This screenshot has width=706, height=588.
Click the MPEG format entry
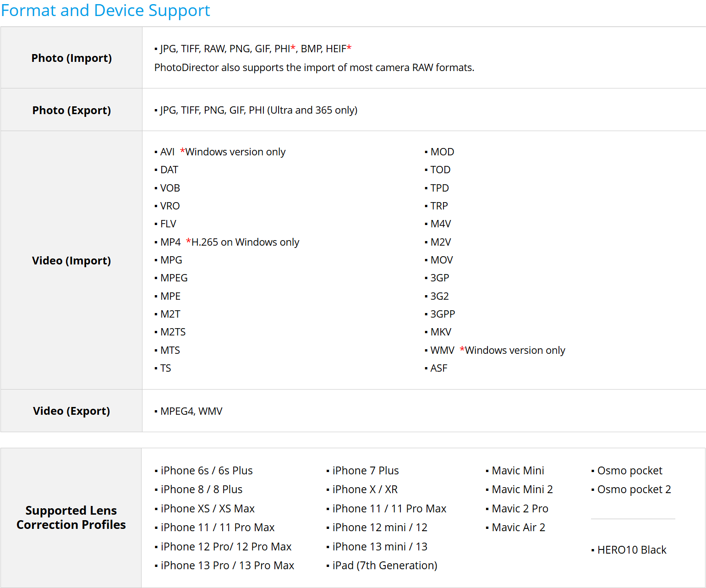174,278
